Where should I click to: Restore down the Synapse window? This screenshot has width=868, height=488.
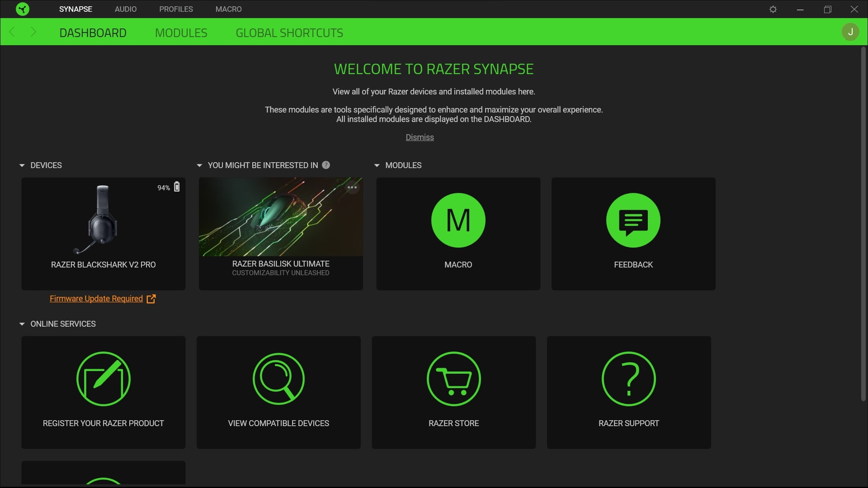coord(827,9)
